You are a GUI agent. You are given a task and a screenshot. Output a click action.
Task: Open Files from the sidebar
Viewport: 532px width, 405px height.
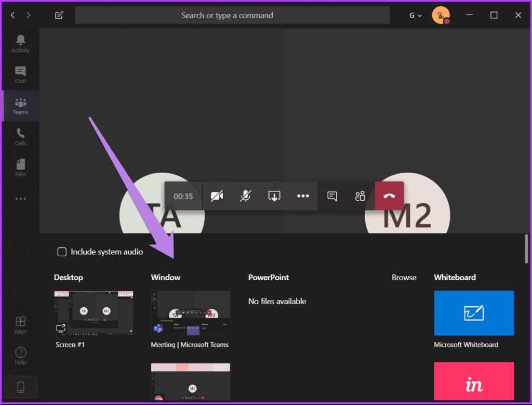(20, 167)
